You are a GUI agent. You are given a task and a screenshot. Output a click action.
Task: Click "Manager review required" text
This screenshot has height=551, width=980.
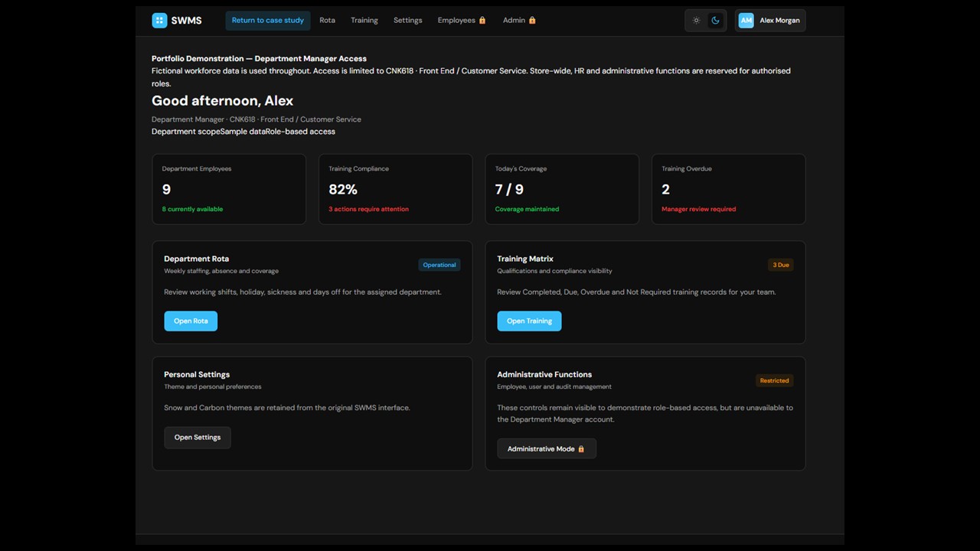(698, 209)
